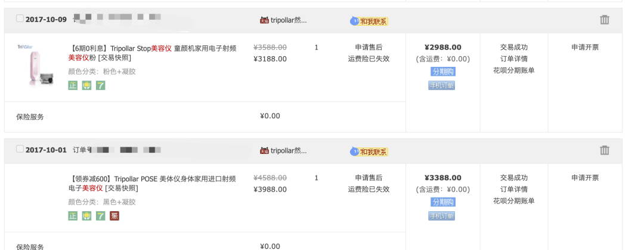Viewport: 644px width, 250px height.
Task: Delete the 2017-10-09 order with trash icon
Action: click(605, 20)
